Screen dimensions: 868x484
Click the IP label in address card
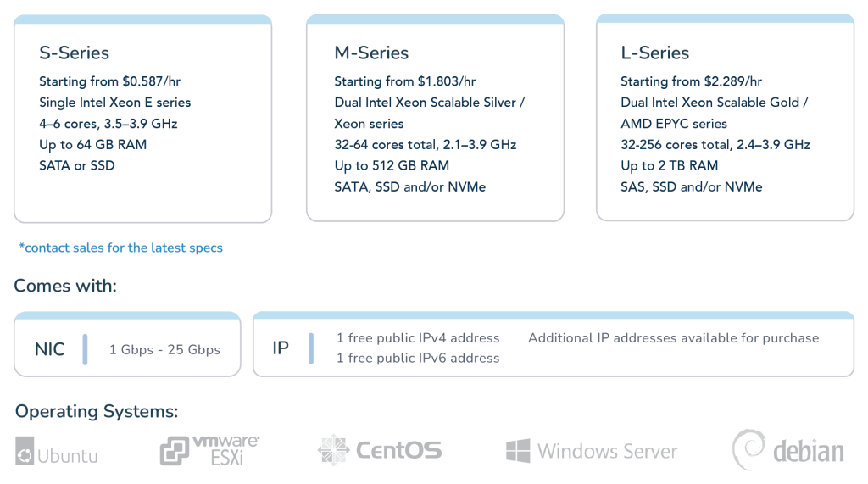[x=281, y=348]
